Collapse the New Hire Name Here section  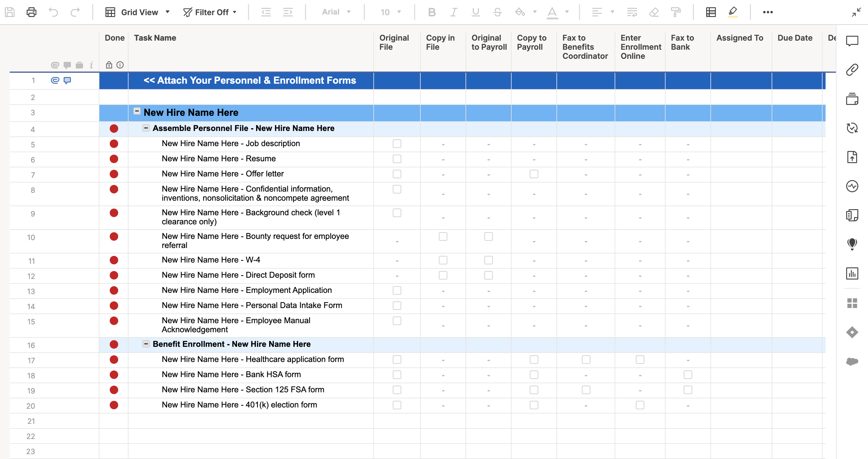(137, 111)
